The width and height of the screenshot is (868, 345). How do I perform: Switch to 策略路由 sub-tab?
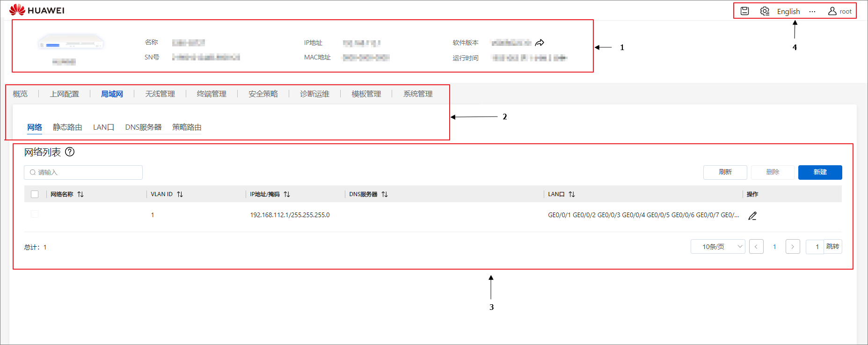click(x=187, y=127)
